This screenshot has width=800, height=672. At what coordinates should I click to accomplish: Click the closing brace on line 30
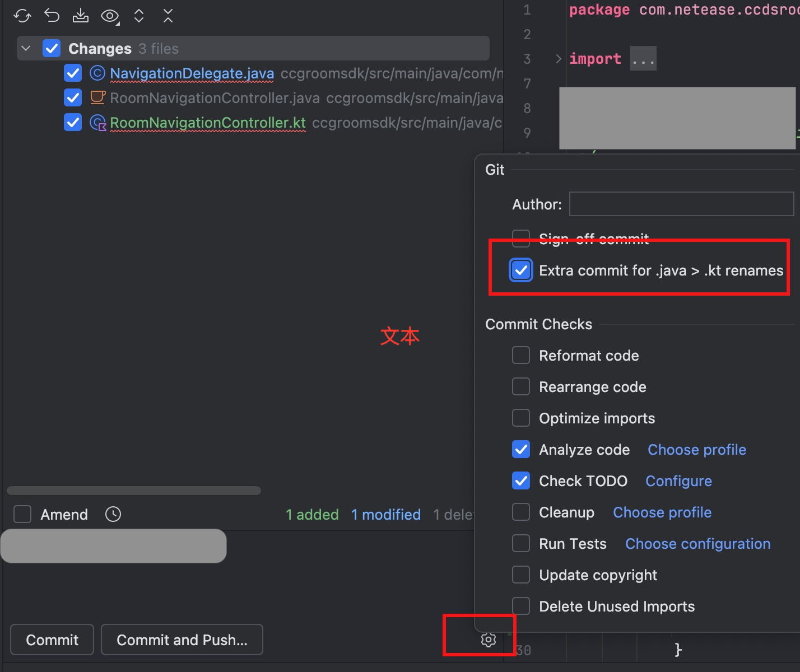[x=678, y=650]
